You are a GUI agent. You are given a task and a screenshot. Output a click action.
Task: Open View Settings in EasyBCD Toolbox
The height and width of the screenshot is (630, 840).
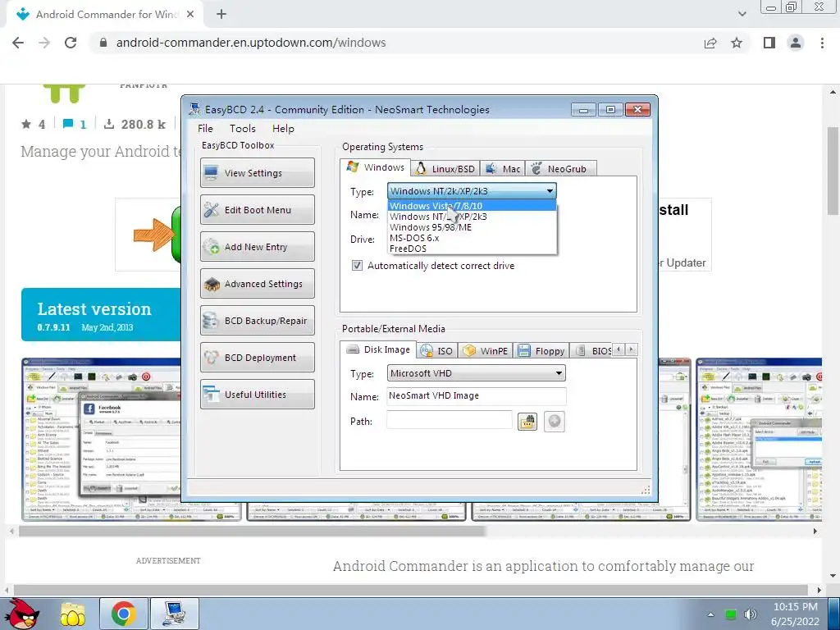tap(257, 173)
